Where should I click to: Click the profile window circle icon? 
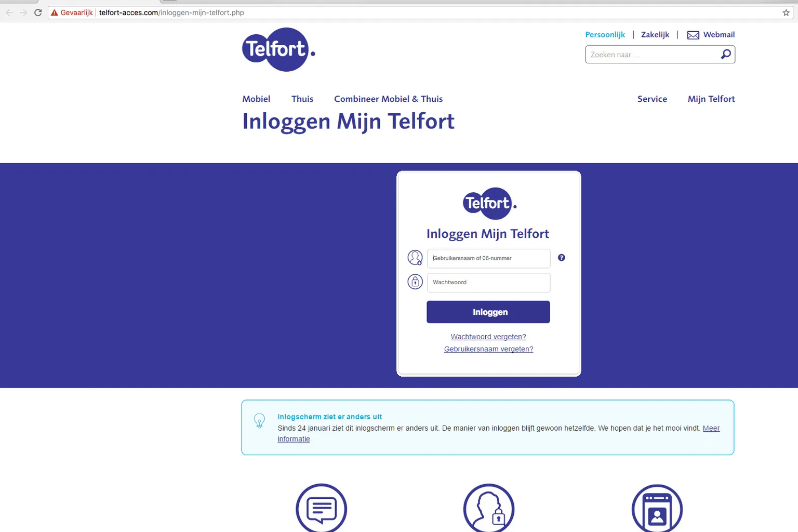tap(657, 509)
